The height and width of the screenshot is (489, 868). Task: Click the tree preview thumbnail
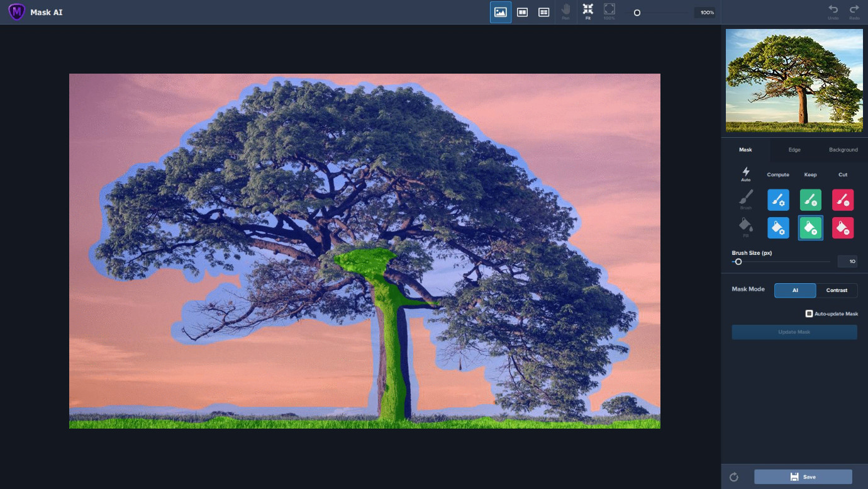pyautogui.click(x=794, y=80)
